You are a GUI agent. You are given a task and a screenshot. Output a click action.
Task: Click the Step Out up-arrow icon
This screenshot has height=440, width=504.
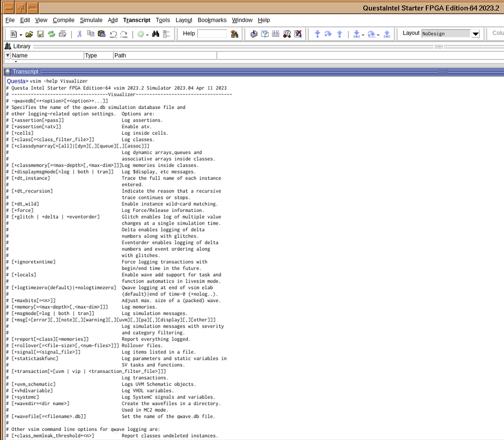340,34
